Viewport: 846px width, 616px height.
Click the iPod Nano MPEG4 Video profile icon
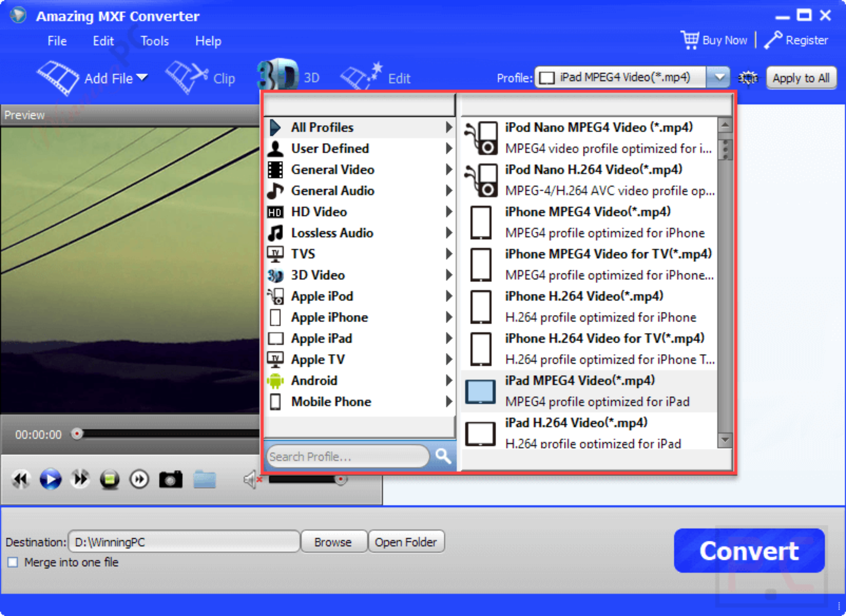(x=480, y=138)
